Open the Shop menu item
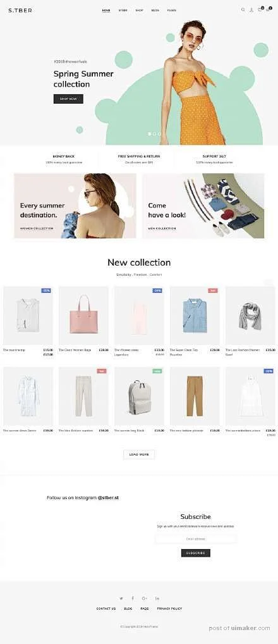Viewport: 278px width, 644px height. [x=140, y=10]
